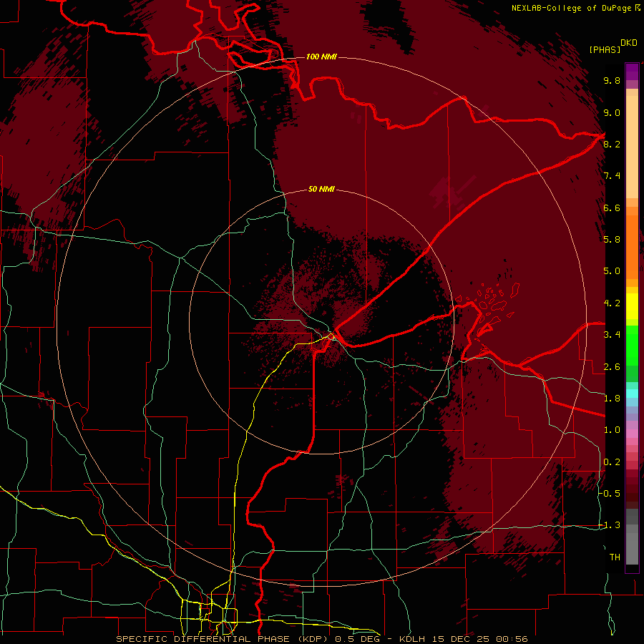
Task: Click the 9.8 value on color scale
Action: (612, 80)
